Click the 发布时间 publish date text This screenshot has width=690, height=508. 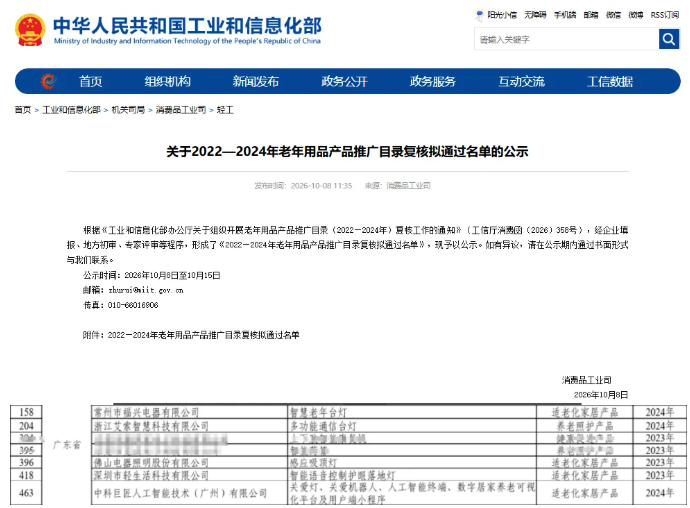(x=303, y=186)
